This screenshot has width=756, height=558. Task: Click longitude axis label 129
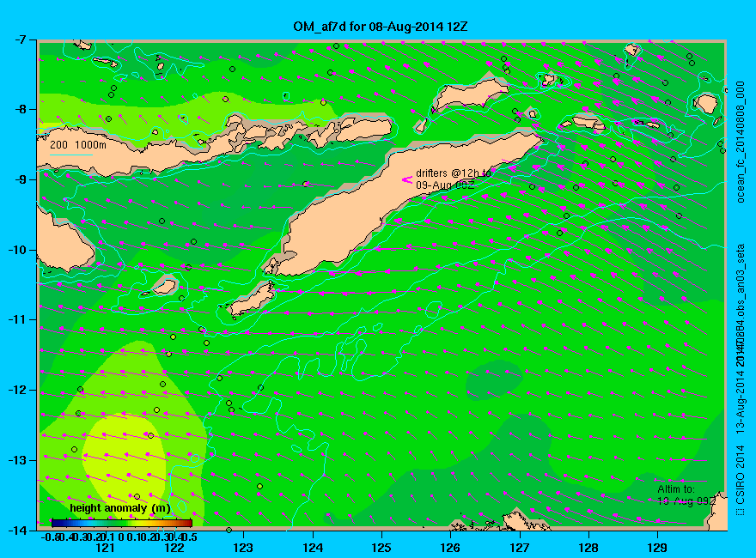657,548
